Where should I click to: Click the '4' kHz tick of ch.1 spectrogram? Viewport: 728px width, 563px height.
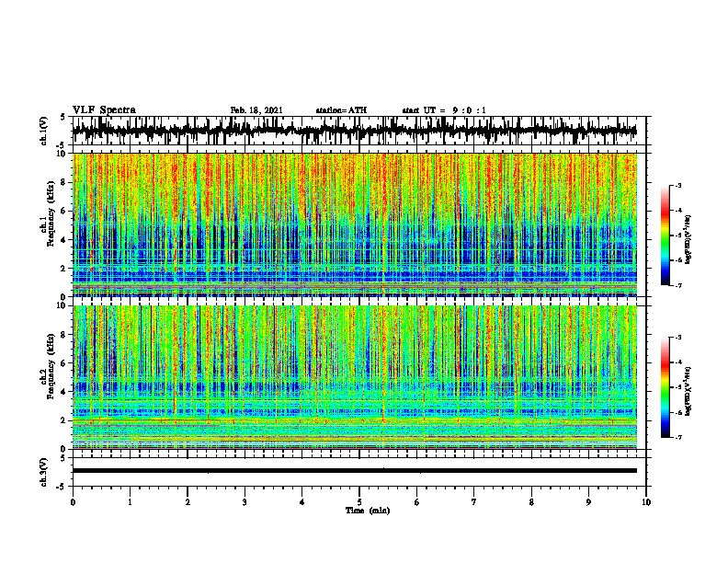[x=65, y=240]
